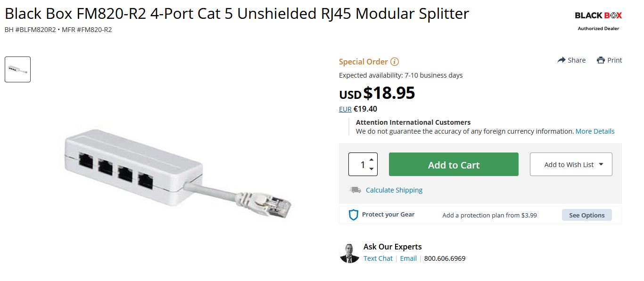The image size is (644, 281).
Task: Click the More Details link
Action: (x=595, y=131)
